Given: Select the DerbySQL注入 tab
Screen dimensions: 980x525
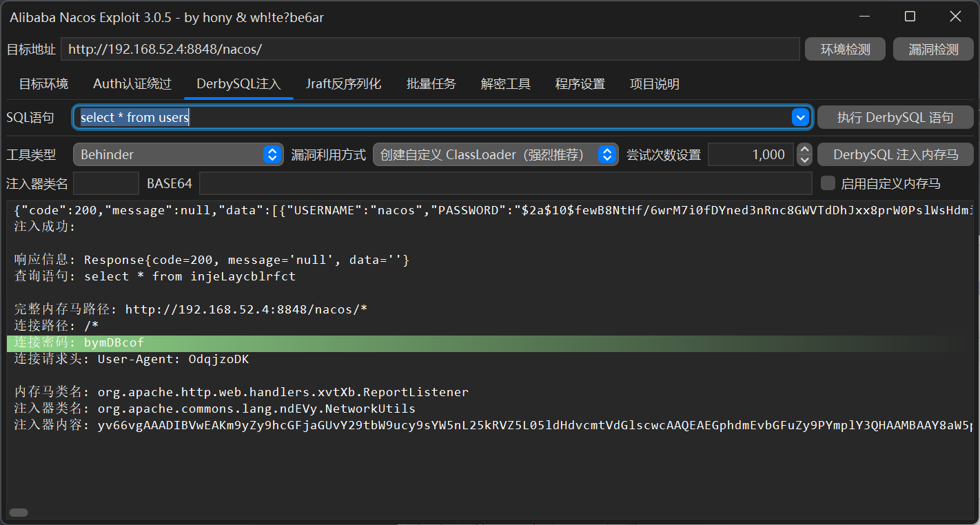Looking at the screenshot, I should (x=238, y=84).
